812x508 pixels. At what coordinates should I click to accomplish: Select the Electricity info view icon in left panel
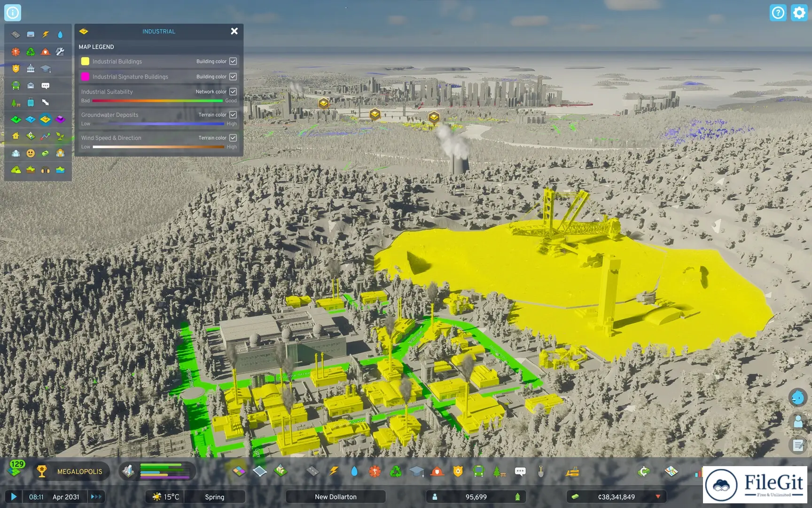click(46, 34)
